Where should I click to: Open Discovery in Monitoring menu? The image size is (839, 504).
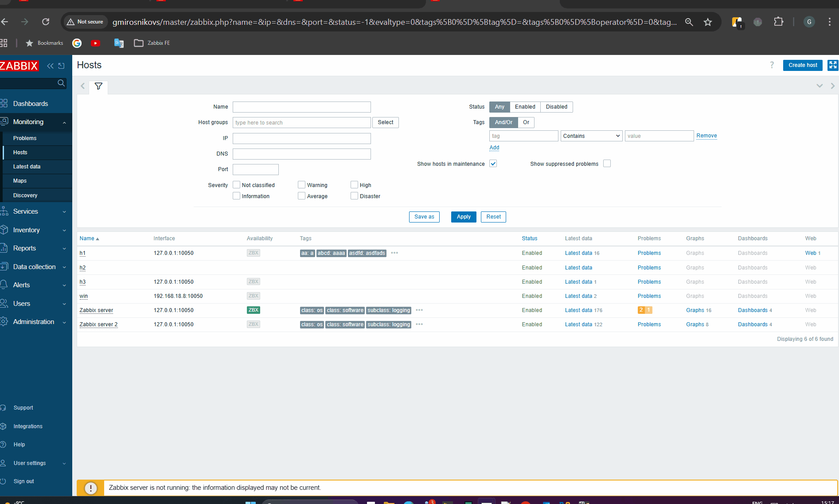pyautogui.click(x=25, y=195)
